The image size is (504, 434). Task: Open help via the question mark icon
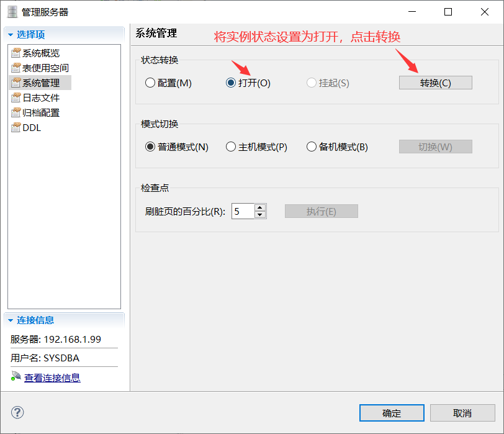[17, 412]
